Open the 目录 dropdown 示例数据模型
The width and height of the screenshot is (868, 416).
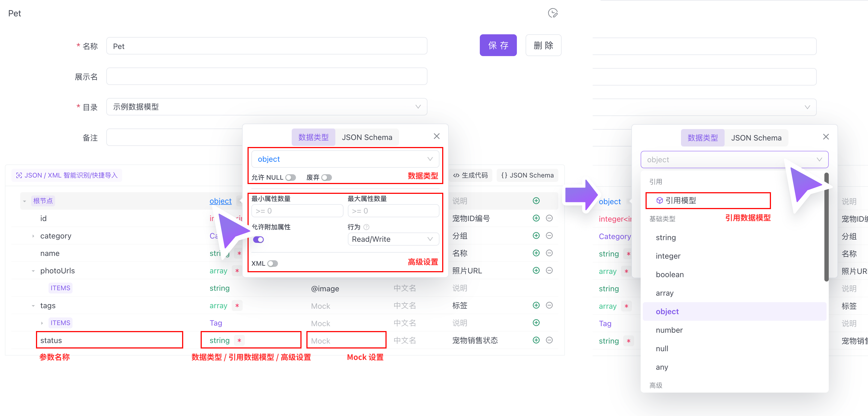point(267,107)
